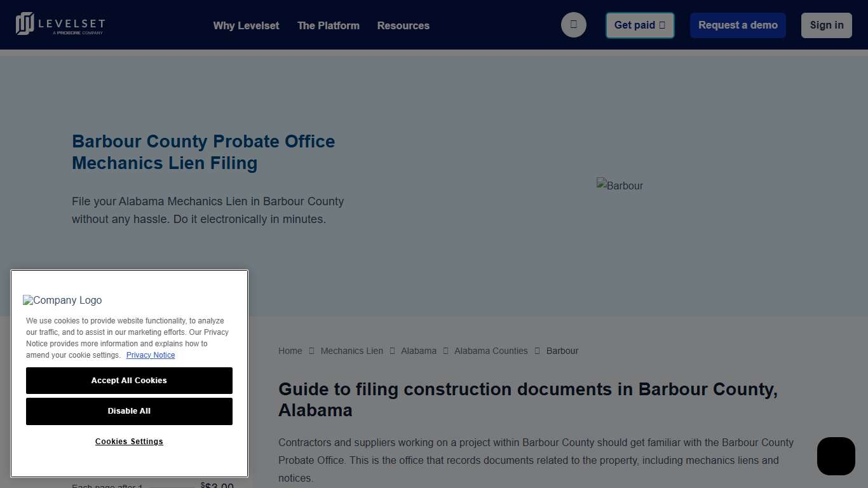Click the broken Barbour county image placeholder
This screenshot has width=868, height=488.
[620, 186]
